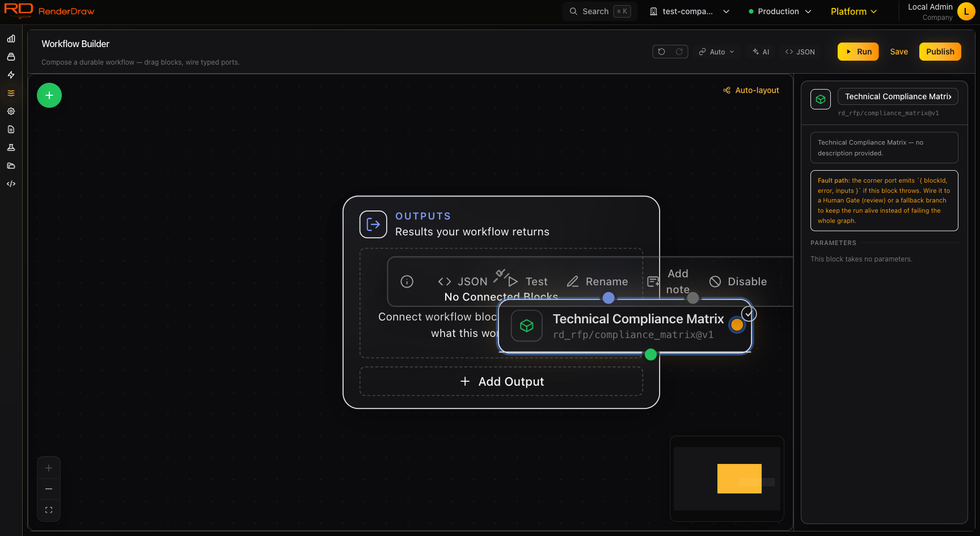980x536 pixels.
Task: Click the 'no description provided' box
Action: point(884,147)
